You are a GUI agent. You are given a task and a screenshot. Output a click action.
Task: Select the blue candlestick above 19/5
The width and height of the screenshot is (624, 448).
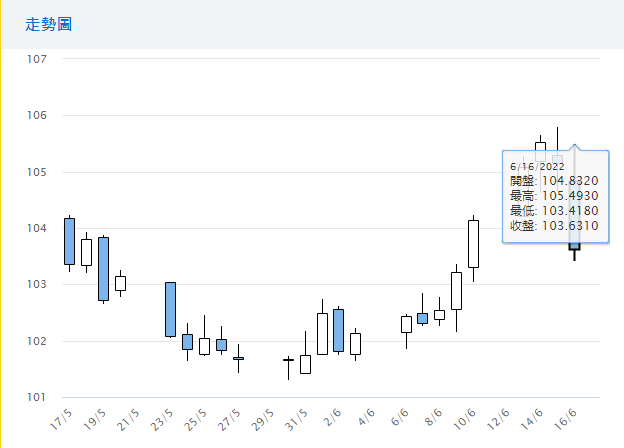click(103, 268)
